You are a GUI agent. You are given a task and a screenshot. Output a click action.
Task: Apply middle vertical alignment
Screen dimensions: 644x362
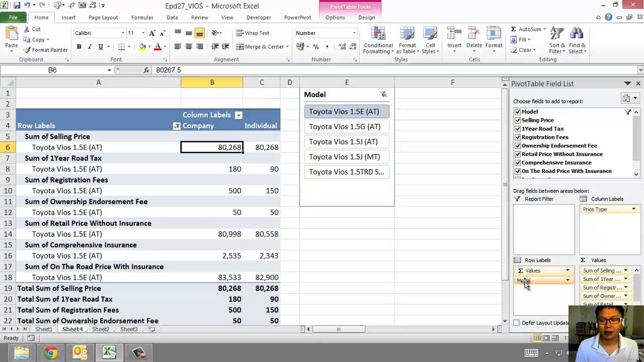coord(189,33)
